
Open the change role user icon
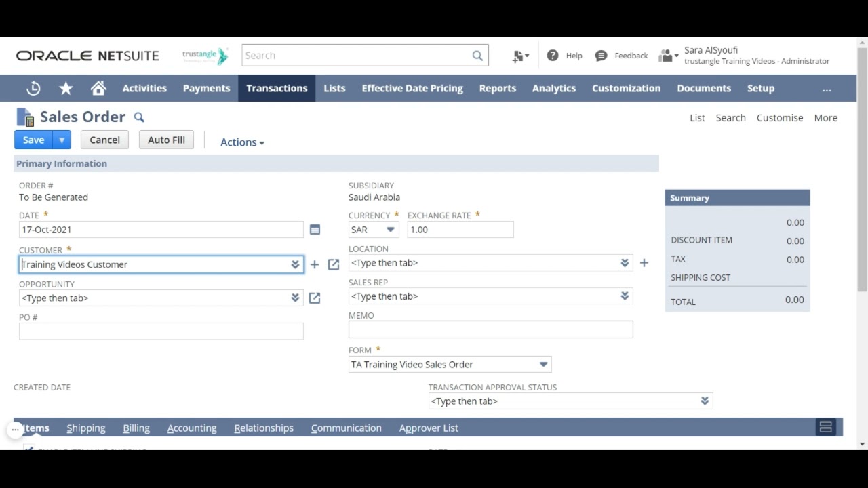(669, 56)
